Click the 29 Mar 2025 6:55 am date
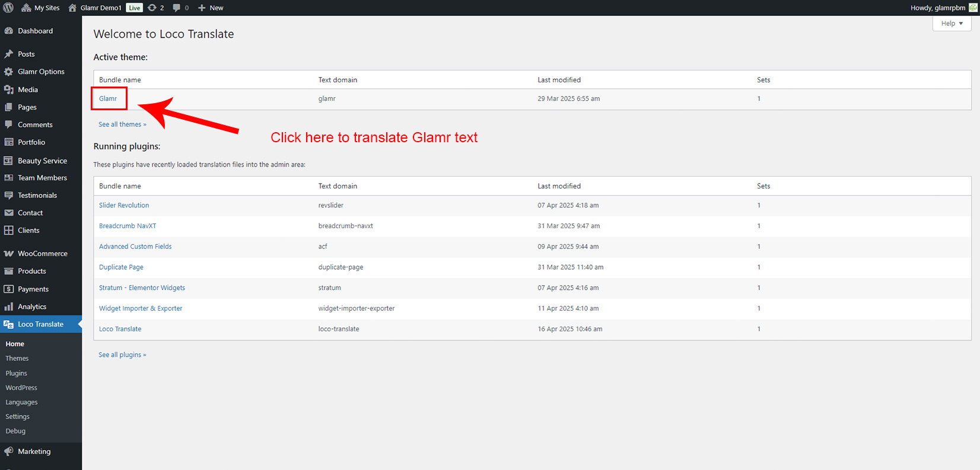The width and height of the screenshot is (980, 470). (569, 98)
